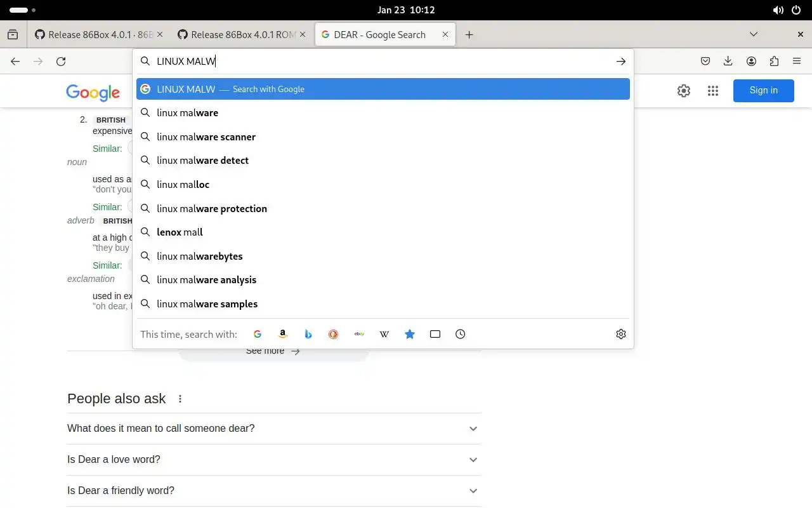Select 'linux malware detect' suggestion

(x=383, y=161)
